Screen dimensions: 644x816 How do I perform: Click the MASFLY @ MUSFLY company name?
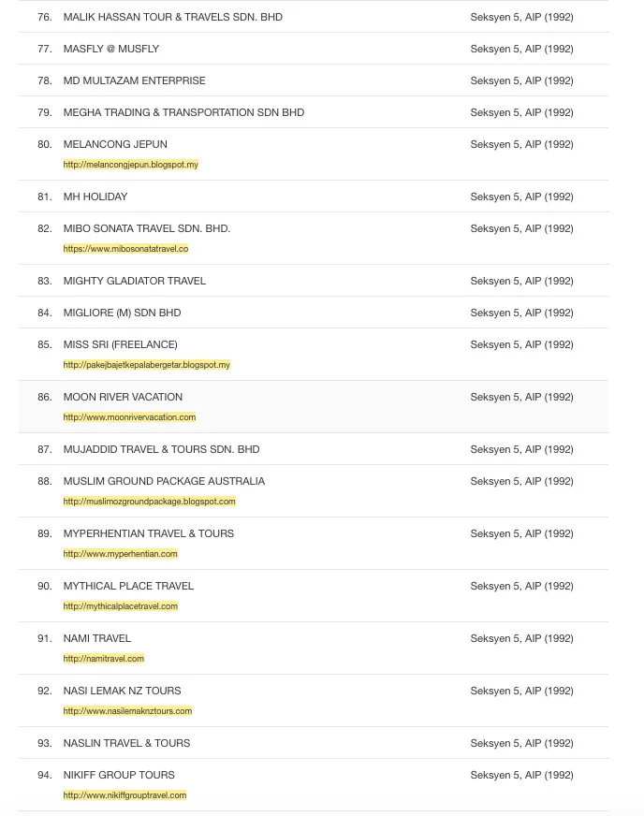(110, 49)
